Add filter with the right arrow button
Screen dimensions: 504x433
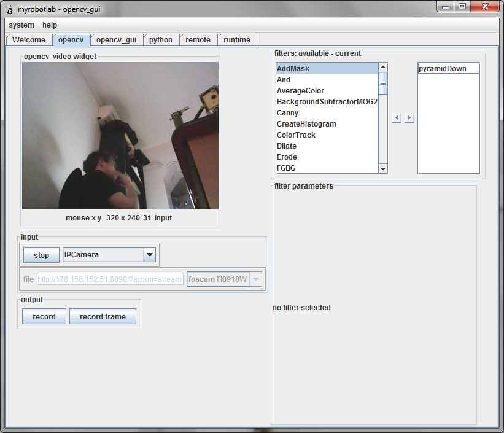click(409, 118)
